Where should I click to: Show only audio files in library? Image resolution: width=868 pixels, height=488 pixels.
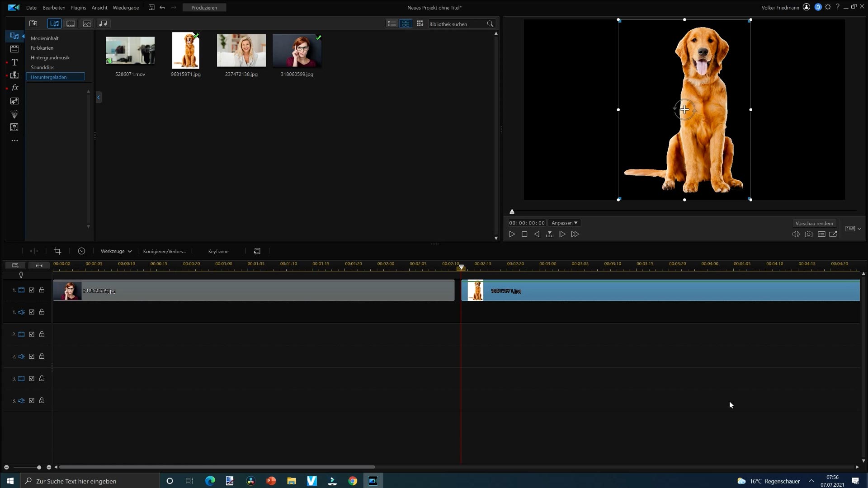103,23
